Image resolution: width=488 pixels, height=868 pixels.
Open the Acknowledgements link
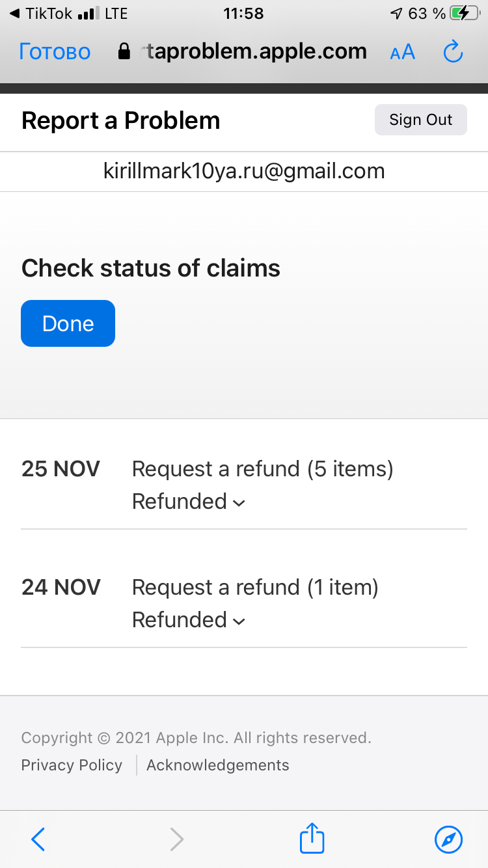click(x=217, y=765)
